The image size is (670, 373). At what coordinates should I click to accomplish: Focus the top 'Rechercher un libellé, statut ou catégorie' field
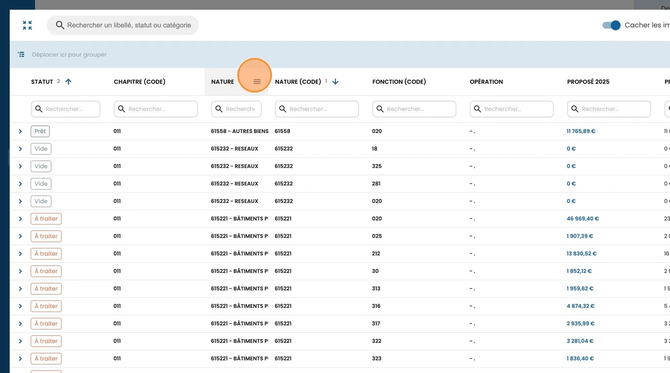tap(123, 25)
